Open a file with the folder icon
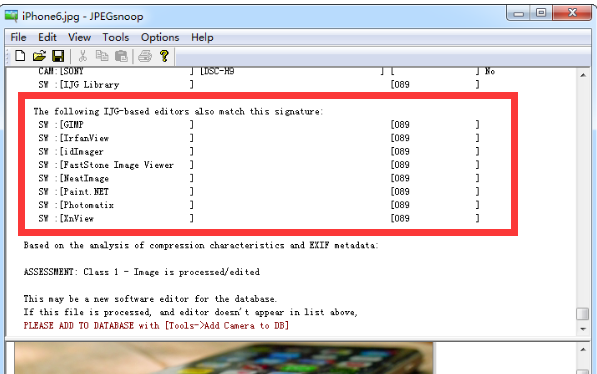The height and width of the screenshot is (374, 597). click(39, 56)
